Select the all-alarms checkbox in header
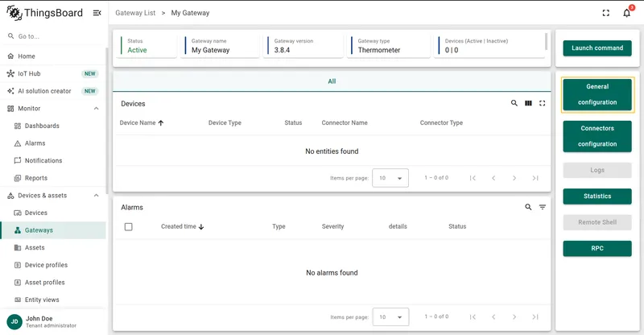This screenshot has height=335, width=644. pos(129,226)
